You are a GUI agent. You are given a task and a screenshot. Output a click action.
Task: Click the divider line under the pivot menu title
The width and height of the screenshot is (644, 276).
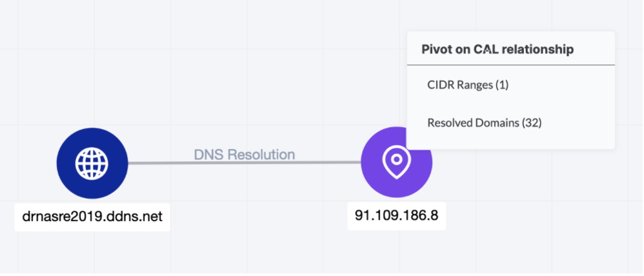click(510, 65)
